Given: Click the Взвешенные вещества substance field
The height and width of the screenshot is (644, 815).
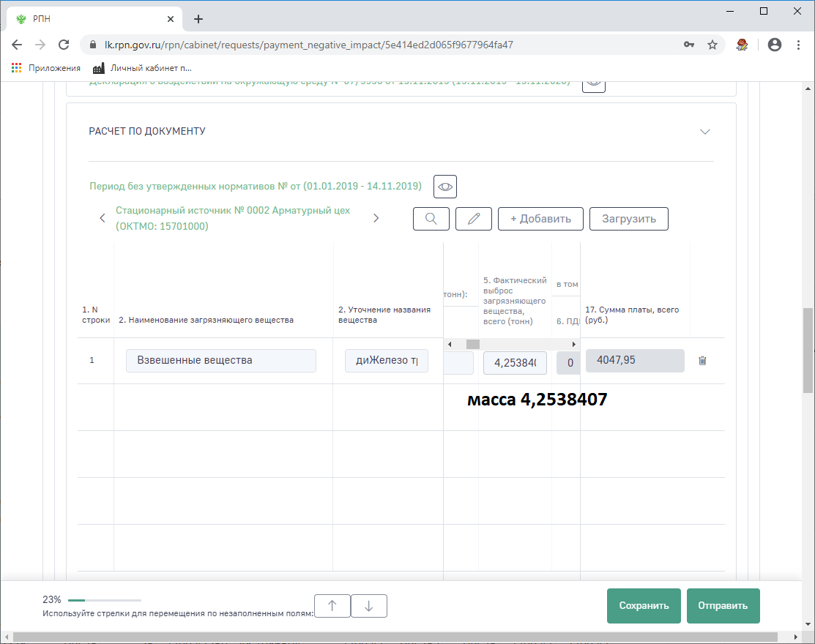Looking at the screenshot, I should (221, 361).
